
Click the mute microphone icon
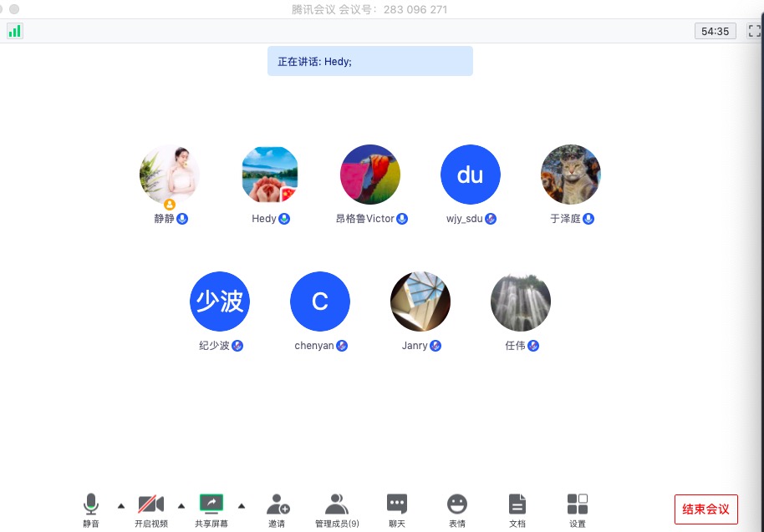91,504
